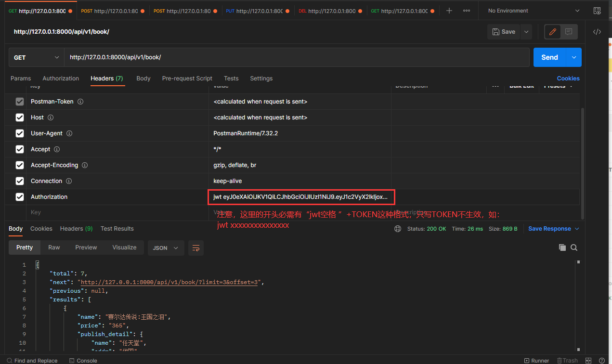
Task: Show info for Accept-Encoding header
Action: (x=85, y=165)
